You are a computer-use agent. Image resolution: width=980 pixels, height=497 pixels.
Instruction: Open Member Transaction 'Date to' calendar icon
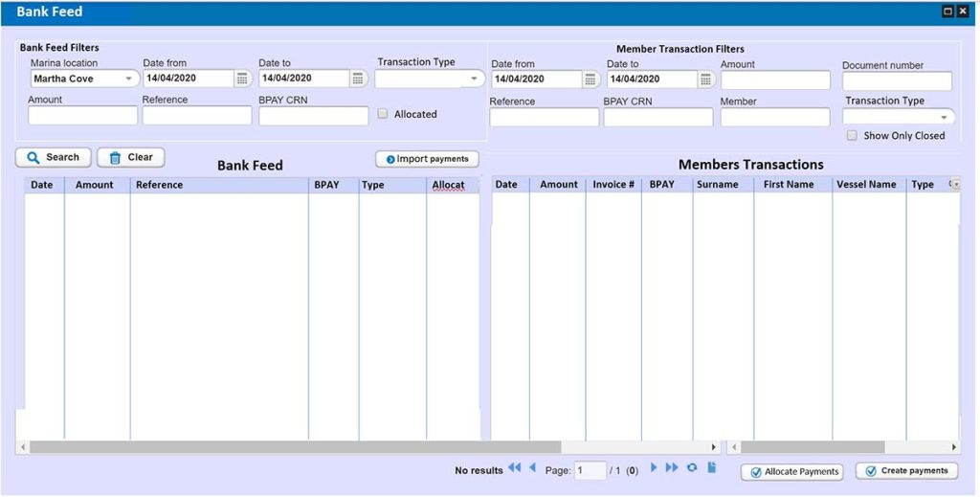coord(705,79)
